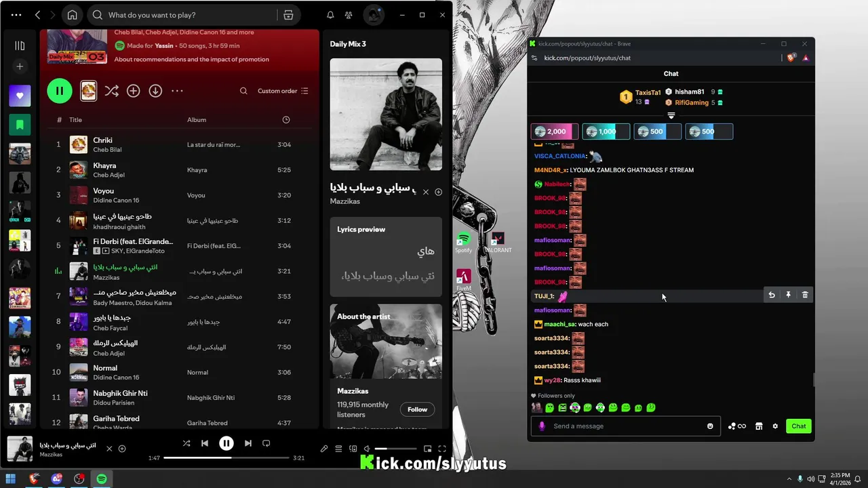This screenshot has width=868, height=488.
Task: Open Friend Activity icon in Spotify
Action: click(x=349, y=15)
